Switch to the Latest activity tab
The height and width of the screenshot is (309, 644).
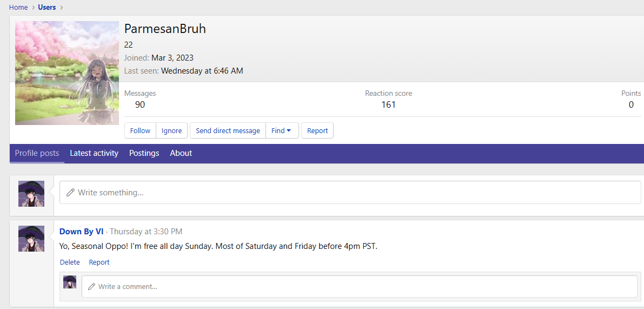[94, 153]
